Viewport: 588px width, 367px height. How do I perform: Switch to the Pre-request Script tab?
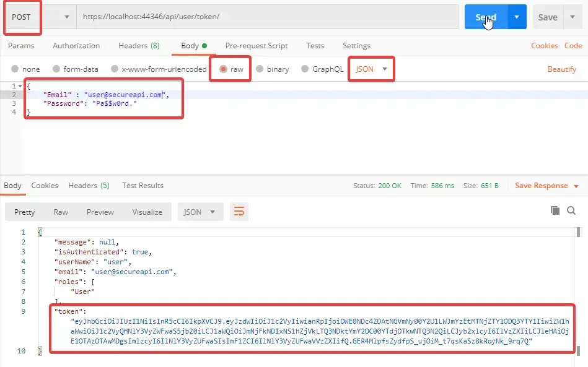[256, 45]
